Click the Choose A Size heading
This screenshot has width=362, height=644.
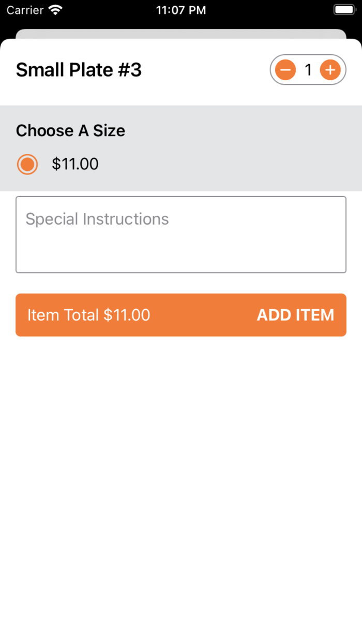click(70, 130)
